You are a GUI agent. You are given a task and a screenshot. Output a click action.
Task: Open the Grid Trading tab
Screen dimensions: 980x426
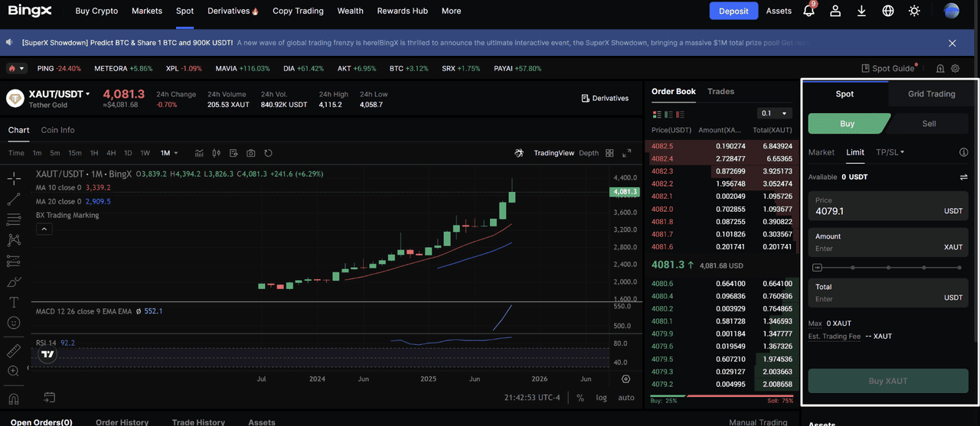931,94
